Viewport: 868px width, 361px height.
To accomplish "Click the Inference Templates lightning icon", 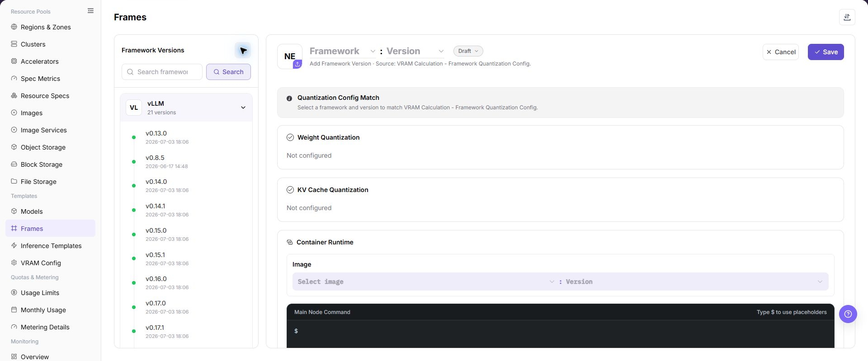I will point(14,245).
